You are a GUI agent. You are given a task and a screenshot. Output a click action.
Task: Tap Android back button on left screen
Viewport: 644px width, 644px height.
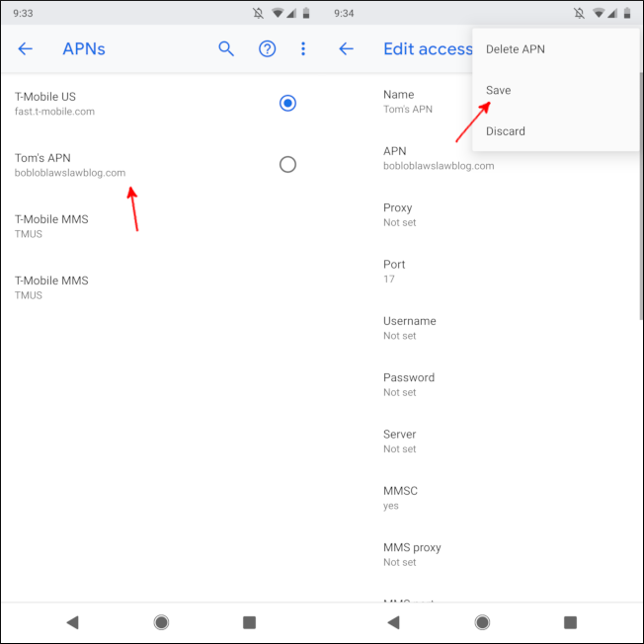73,622
